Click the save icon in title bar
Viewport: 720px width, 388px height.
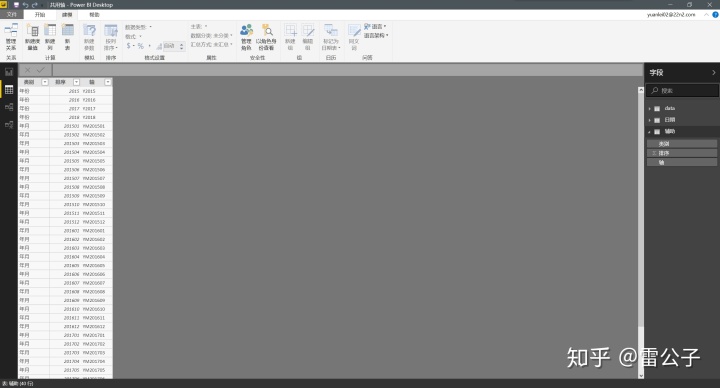[x=16, y=5]
